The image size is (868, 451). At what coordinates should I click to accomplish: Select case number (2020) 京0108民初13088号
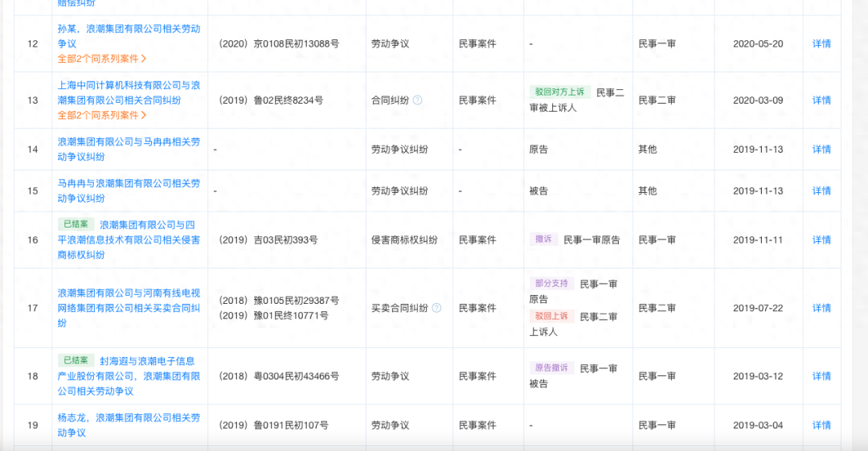pyautogui.click(x=279, y=43)
